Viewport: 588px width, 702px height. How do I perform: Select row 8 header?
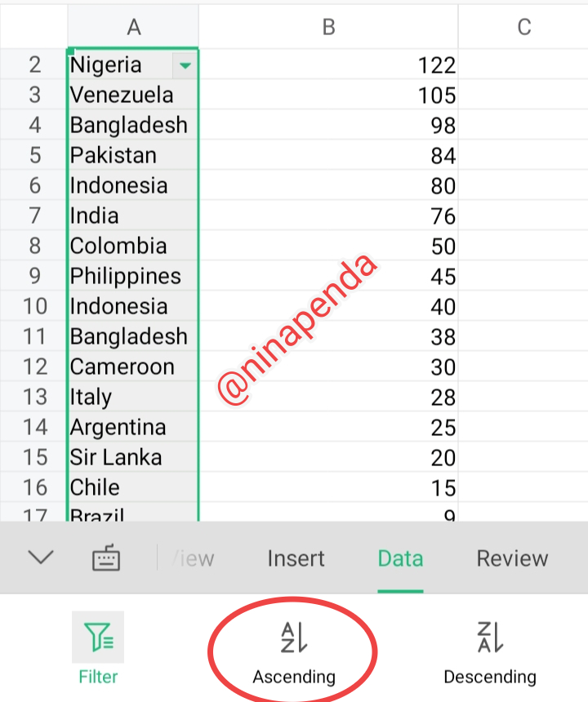34,246
